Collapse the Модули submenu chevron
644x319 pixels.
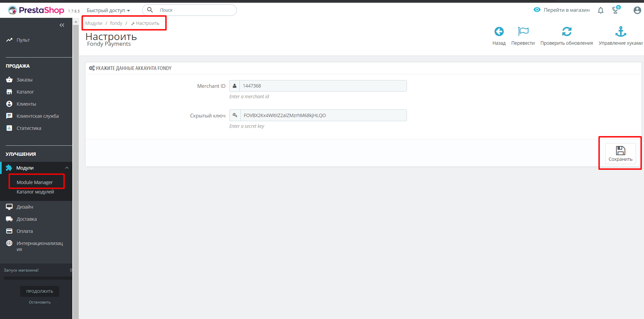[67, 168]
